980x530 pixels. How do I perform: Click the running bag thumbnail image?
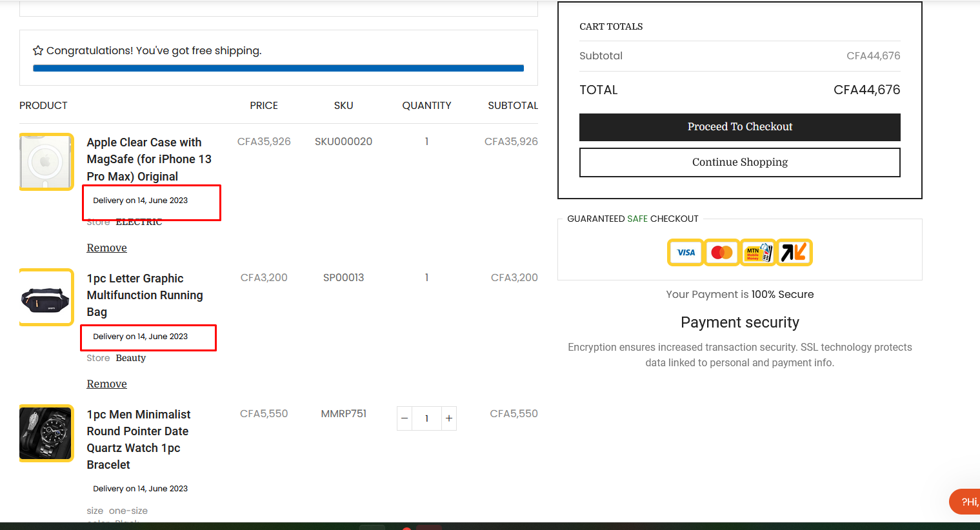(46, 297)
